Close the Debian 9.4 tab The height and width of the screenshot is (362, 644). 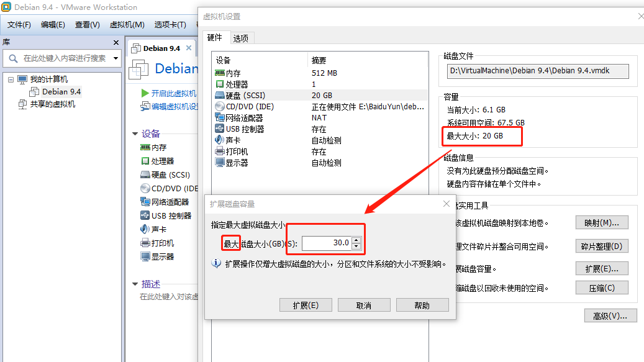(x=189, y=48)
